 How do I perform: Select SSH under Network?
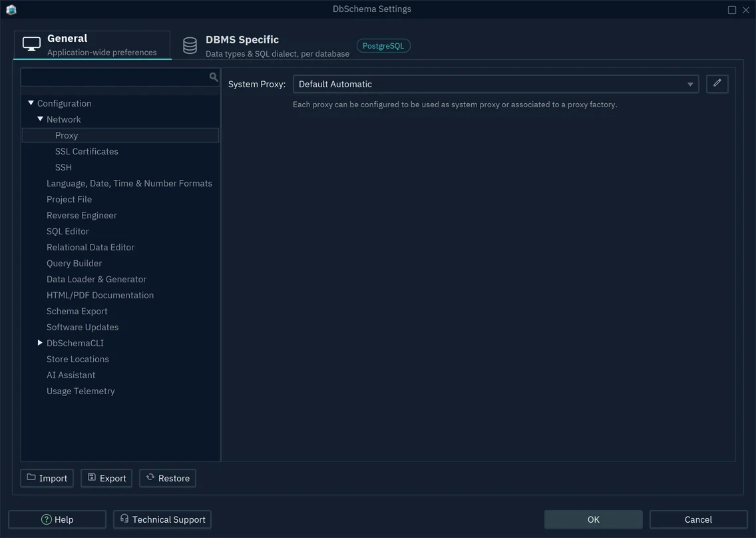coord(63,167)
